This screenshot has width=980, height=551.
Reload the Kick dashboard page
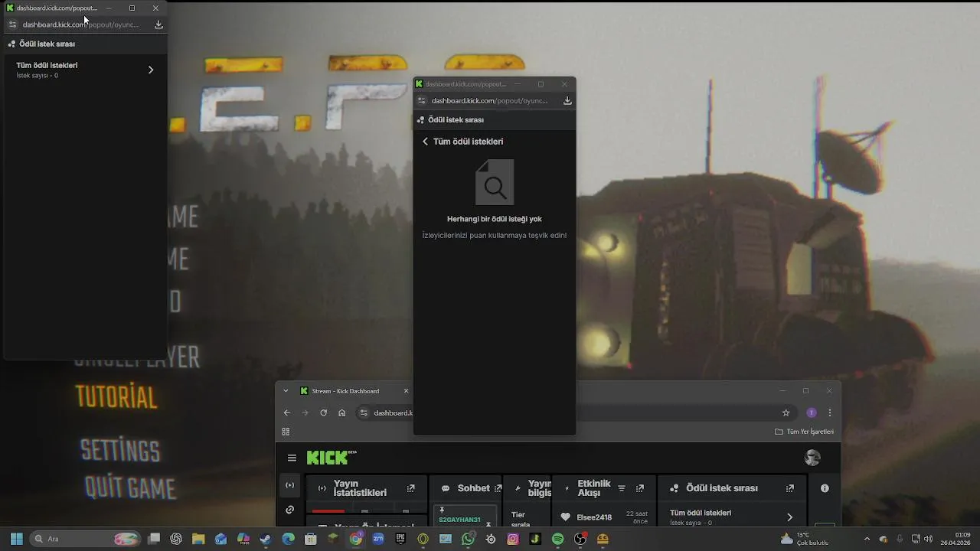(323, 412)
